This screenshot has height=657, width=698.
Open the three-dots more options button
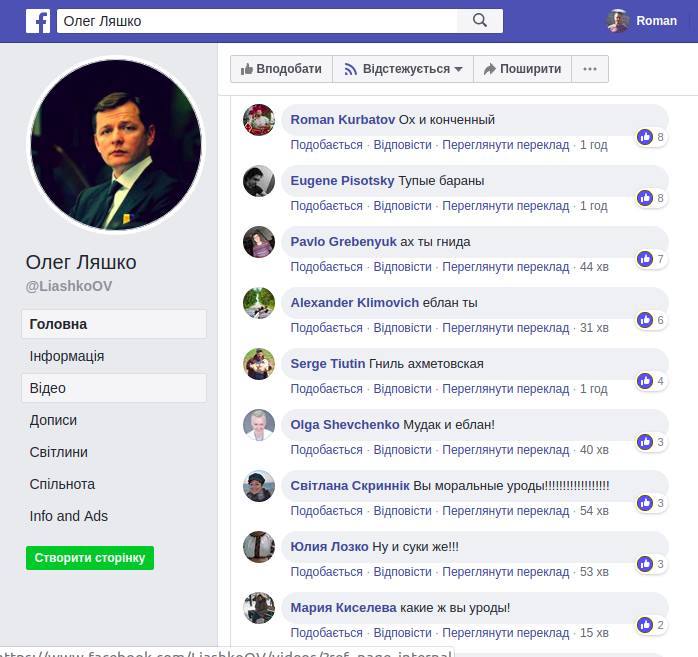pyautogui.click(x=590, y=69)
